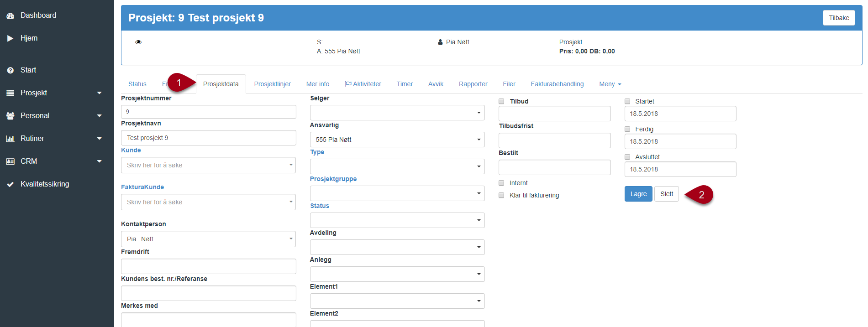Select the Prosjektdata tab
Viewport: 868px width, 327px height.
[x=221, y=84]
